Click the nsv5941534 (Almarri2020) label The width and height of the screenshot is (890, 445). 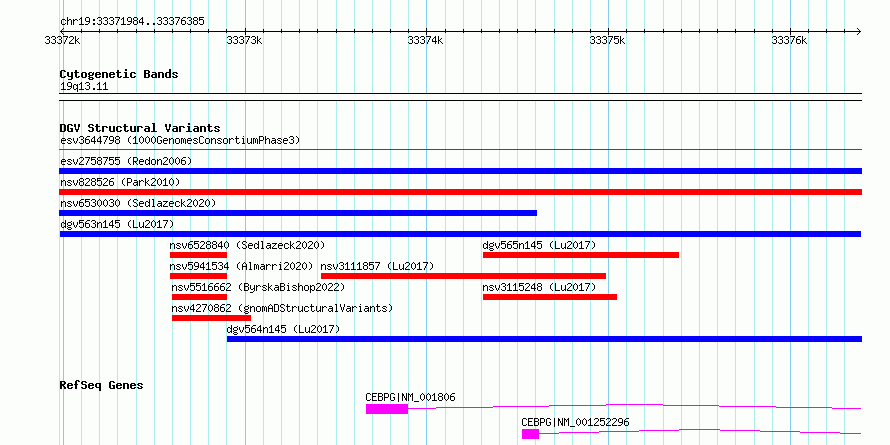coord(241,266)
